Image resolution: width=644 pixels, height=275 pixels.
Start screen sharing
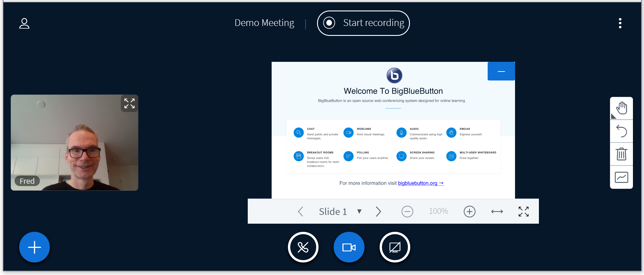(395, 247)
